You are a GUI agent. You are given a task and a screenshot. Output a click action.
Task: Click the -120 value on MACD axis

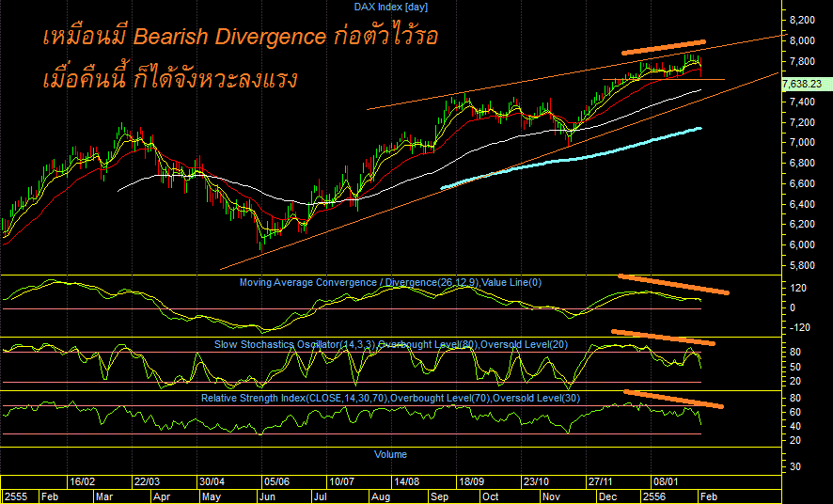pos(800,327)
